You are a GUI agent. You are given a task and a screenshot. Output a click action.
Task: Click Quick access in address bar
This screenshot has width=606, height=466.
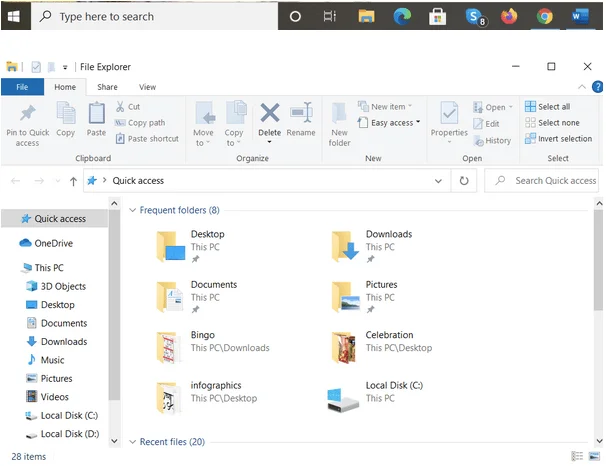(x=138, y=181)
